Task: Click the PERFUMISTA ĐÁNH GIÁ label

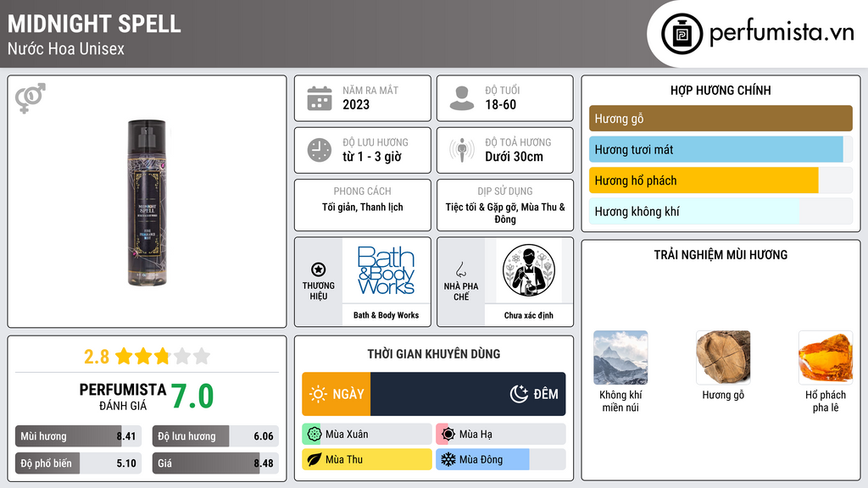Action: (x=123, y=396)
